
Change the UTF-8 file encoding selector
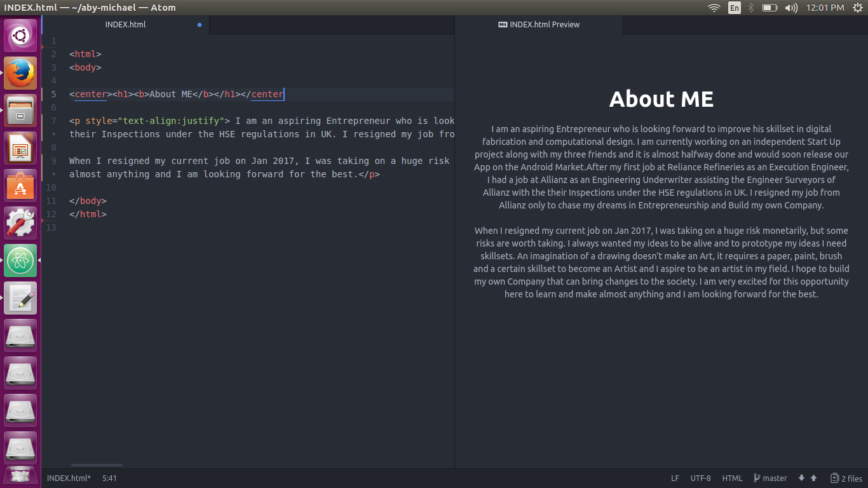(x=701, y=478)
